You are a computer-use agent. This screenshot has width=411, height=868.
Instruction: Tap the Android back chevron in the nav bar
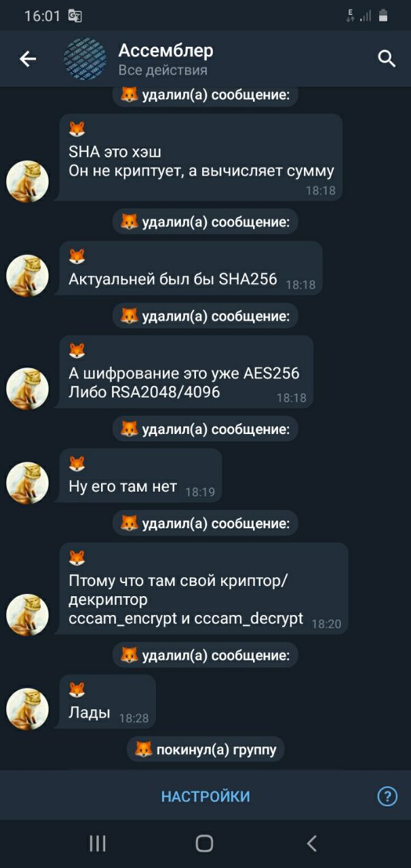pyautogui.click(x=311, y=843)
